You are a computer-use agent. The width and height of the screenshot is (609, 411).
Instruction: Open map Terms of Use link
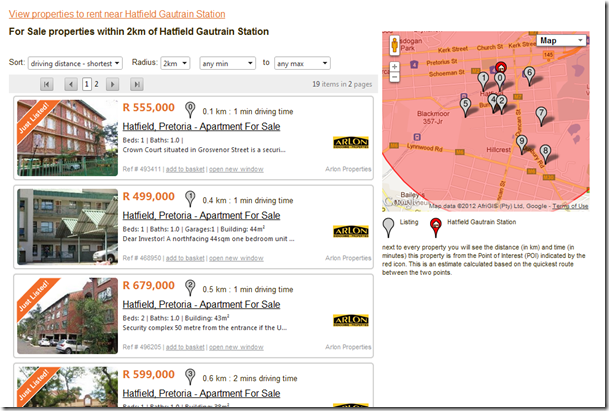[570, 206]
